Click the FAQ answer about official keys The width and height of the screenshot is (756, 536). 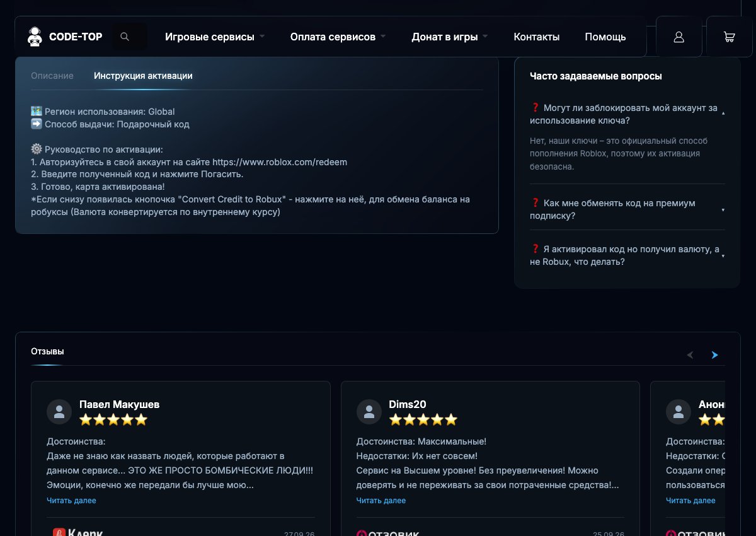(x=619, y=154)
